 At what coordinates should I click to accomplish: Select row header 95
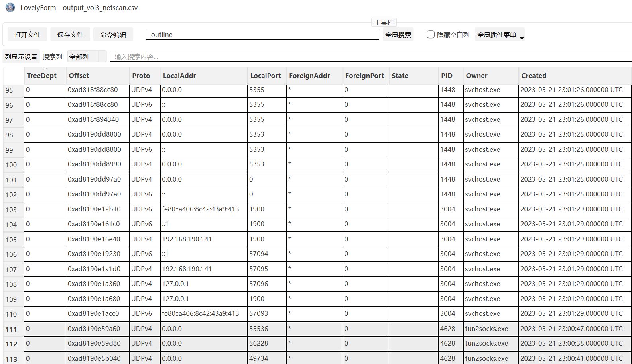[x=14, y=90]
